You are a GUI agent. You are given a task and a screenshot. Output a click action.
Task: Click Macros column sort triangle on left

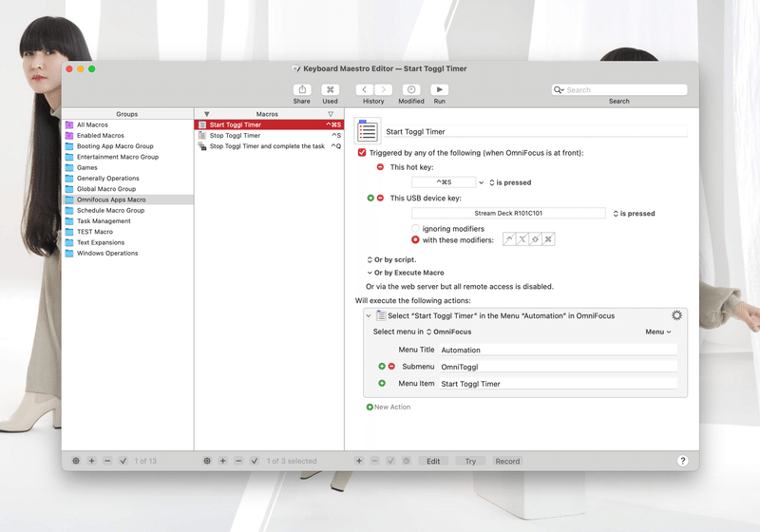pyautogui.click(x=207, y=114)
